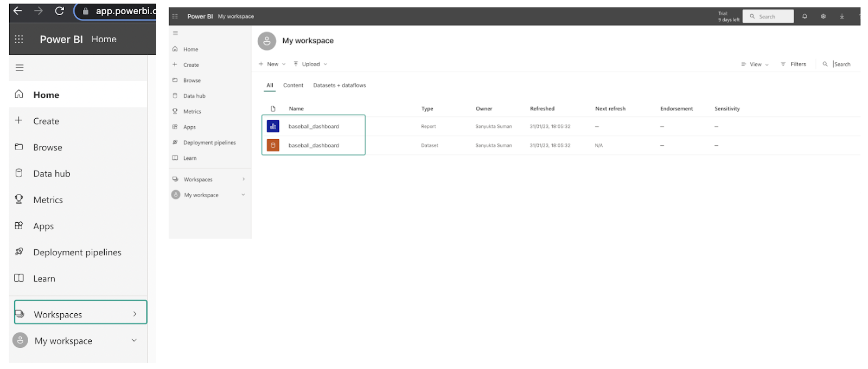Screen dimensions: 868x369
Task: Sort by the Owner column header
Action: pyautogui.click(x=484, y=109)
